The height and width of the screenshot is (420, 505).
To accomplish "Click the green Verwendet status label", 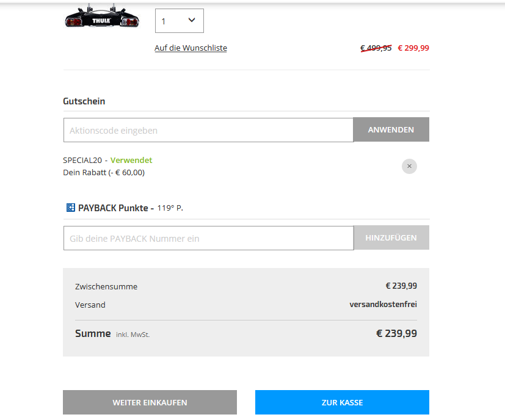I will [x=131, y=161].
